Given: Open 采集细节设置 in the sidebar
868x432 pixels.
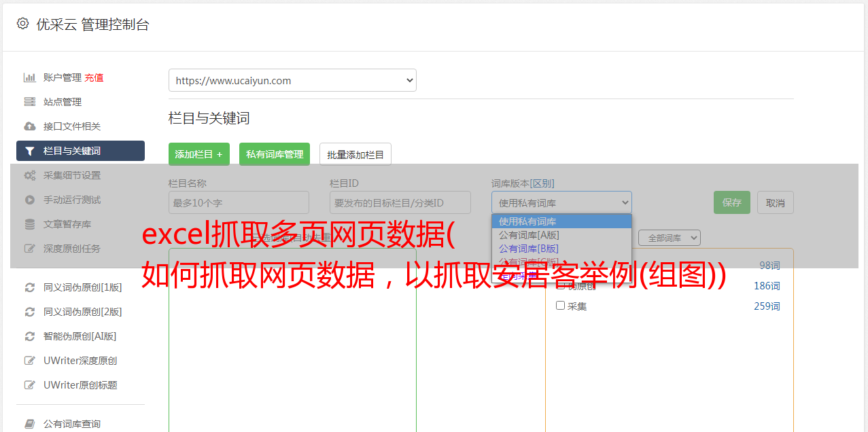Looking at the screenshot, I should pyautogui.click(x=72, y=175).
